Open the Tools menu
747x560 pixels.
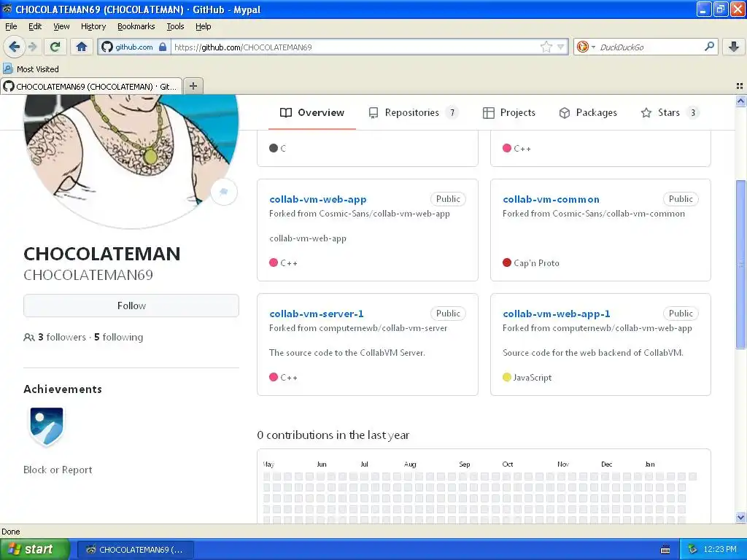175,26
